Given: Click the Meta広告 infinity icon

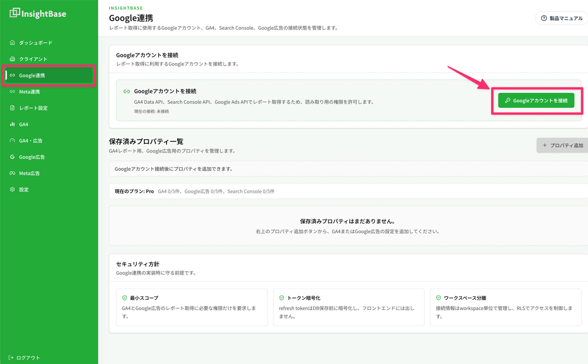Looking at the screenshot, I should [x=12, y=173].
